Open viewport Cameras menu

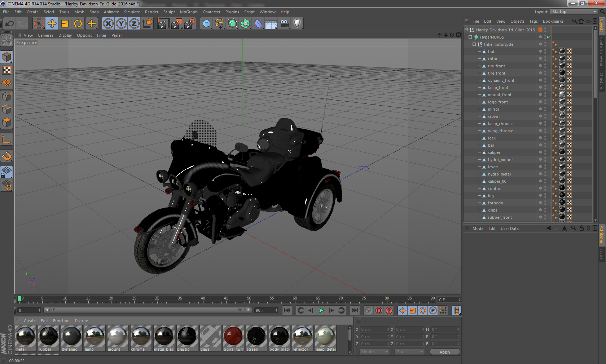click(45, 35)
